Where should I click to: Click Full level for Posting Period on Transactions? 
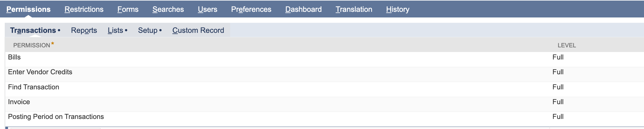(558, 117)
